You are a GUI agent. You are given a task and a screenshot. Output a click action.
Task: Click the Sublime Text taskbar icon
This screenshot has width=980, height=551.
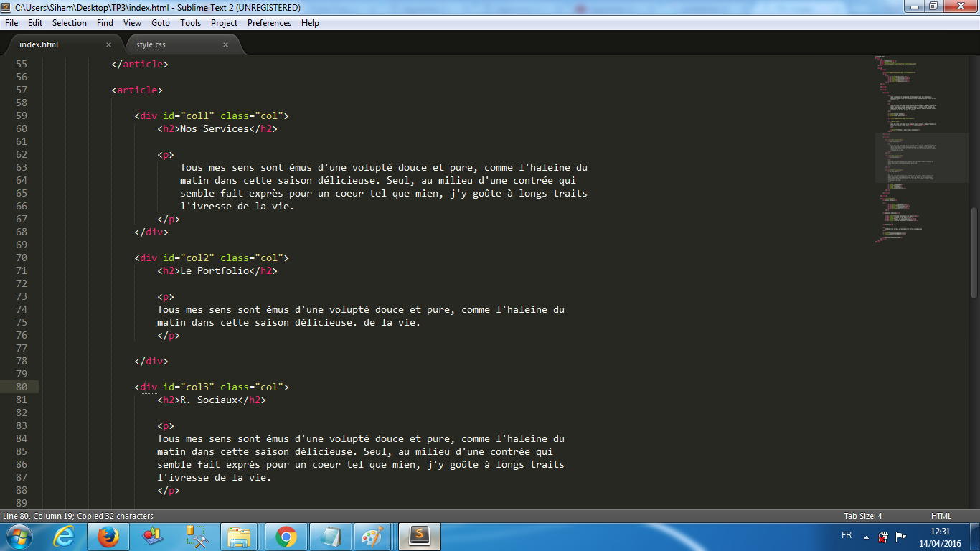click(419, 536)
